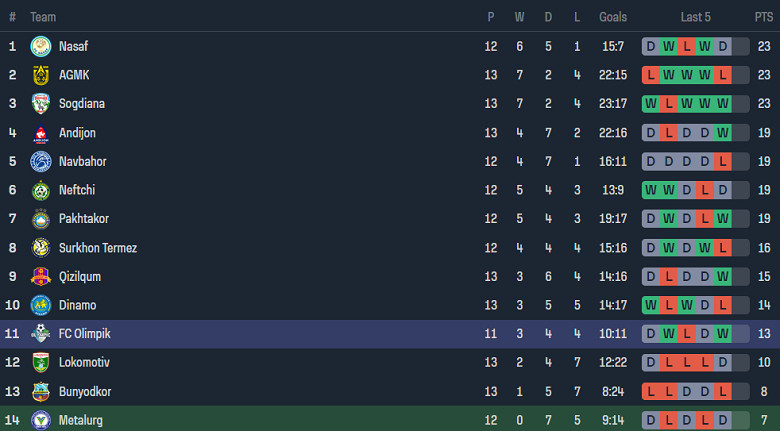780x431 pixels.
Task: Click Navbahor's red L result badge
Action: [x=722, y=162]
